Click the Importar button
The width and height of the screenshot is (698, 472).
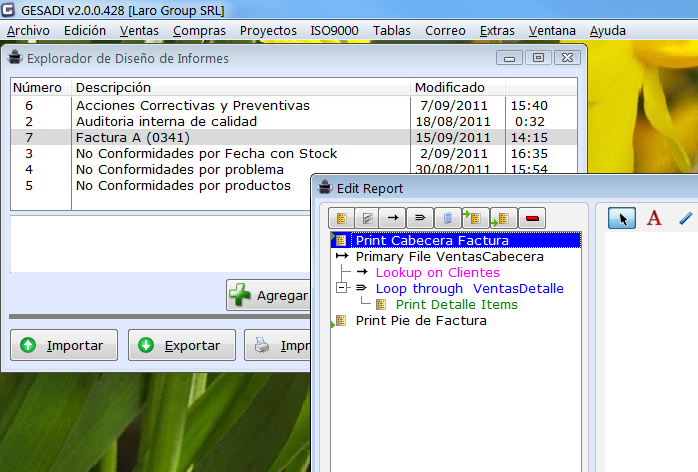[64, 345]
